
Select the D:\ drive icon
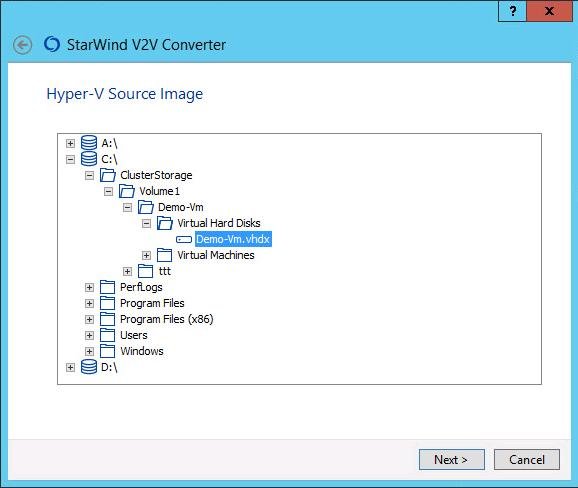coord(89,367)
